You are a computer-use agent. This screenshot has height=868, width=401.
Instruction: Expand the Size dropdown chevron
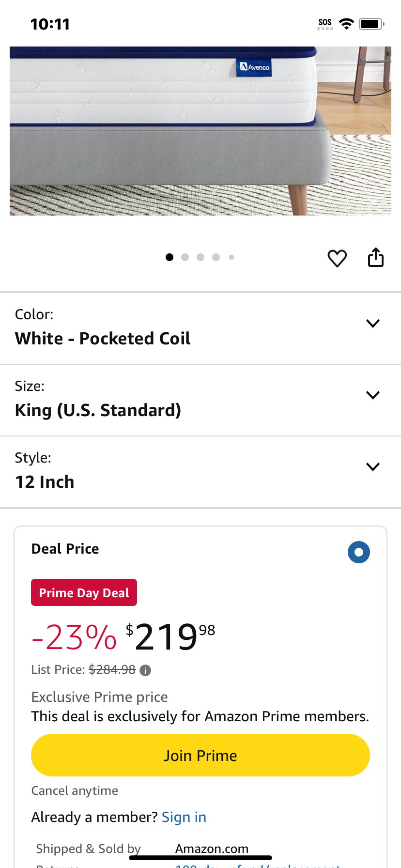click(373, 395)
